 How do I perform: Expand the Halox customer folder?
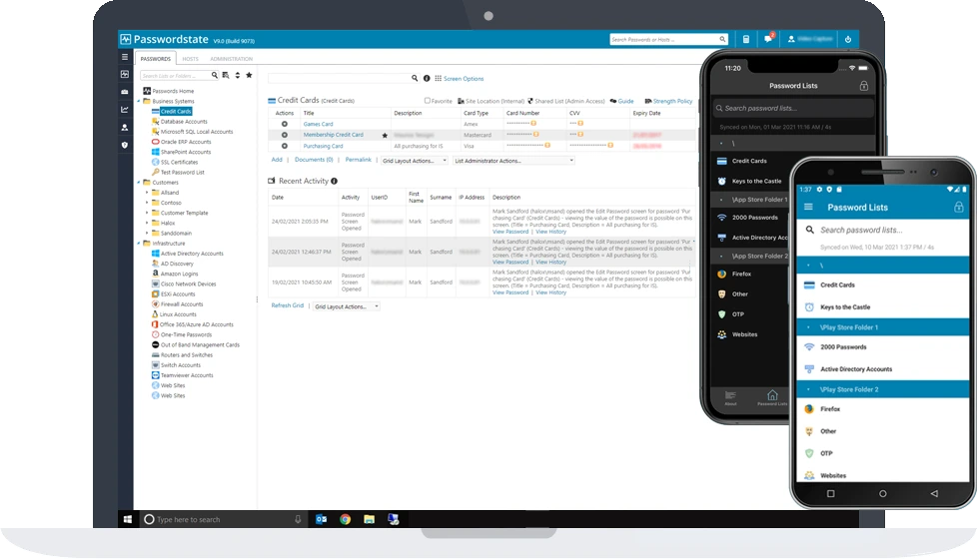[x=147, y=223]
